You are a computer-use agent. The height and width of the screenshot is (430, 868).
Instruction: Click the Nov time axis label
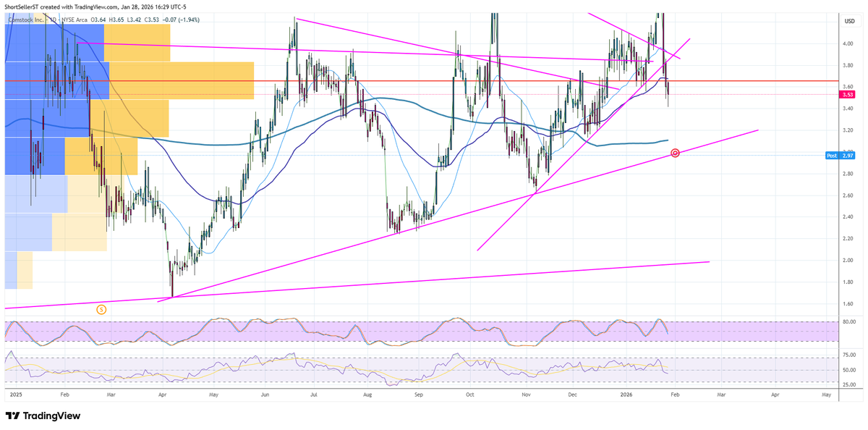(x=527, y=396)
